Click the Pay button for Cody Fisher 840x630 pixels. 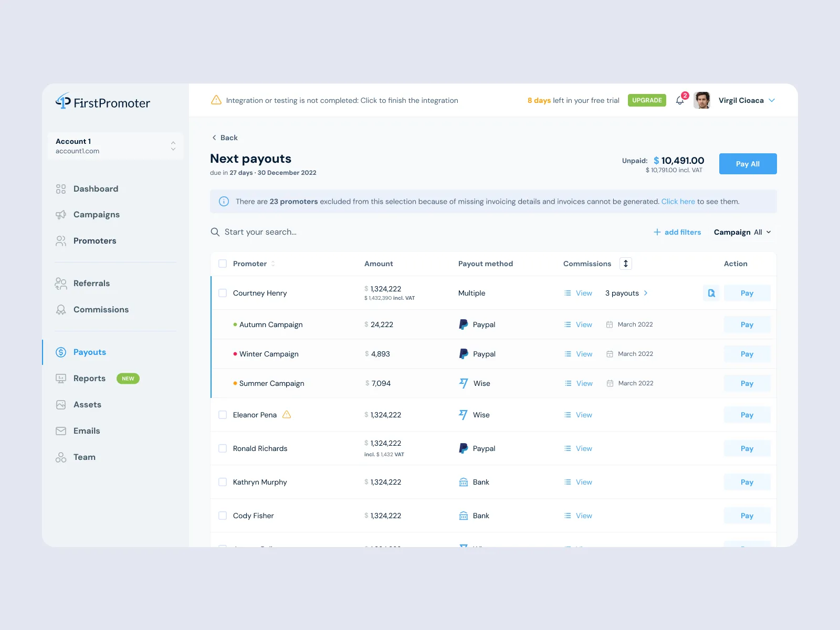[747, 516]
